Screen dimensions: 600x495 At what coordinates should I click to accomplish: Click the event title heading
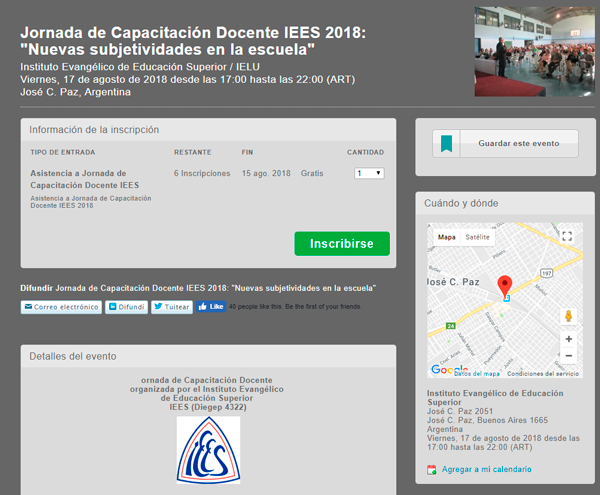point(193,41)
